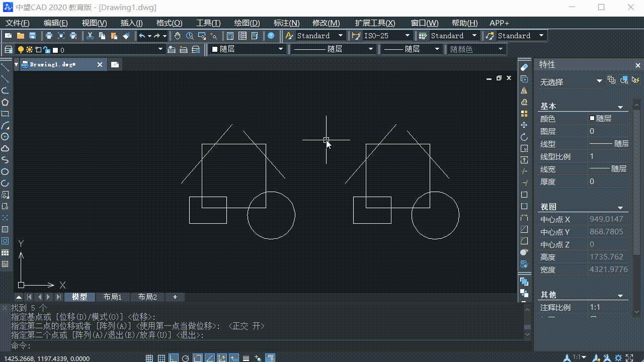Image resolution: width=644 pixels, height=362 pixels.
Task: Click the Cut scissors icon
Action: (90, 36)
